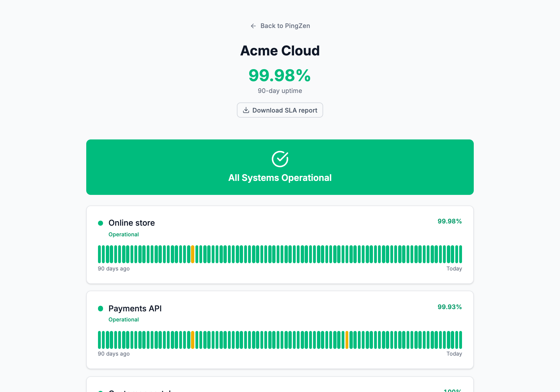Viewport: 560px width, 392px height.
Task: Click the Acme Cloud page title
Action: click(280, 51)
